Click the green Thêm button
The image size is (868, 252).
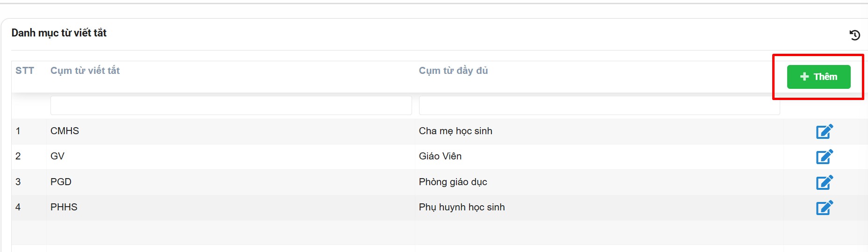pos(818,77)
